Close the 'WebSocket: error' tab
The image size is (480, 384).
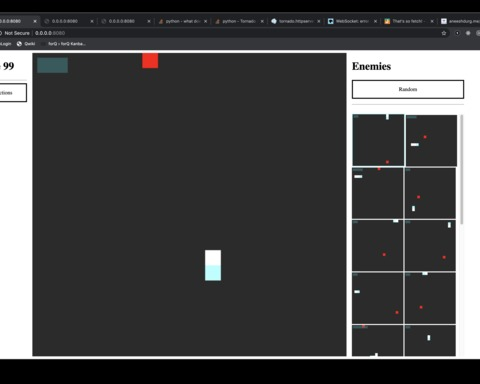click(376, 21)
